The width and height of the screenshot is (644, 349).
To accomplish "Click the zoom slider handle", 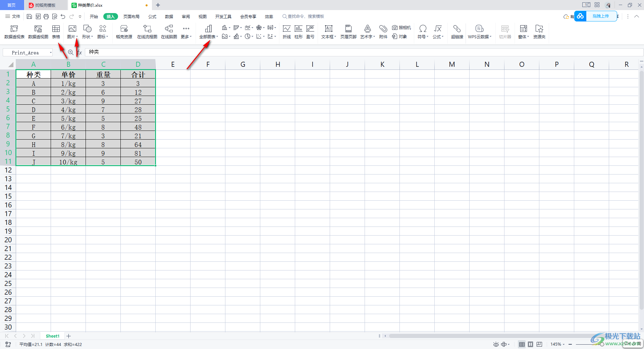I will point(602,344).
